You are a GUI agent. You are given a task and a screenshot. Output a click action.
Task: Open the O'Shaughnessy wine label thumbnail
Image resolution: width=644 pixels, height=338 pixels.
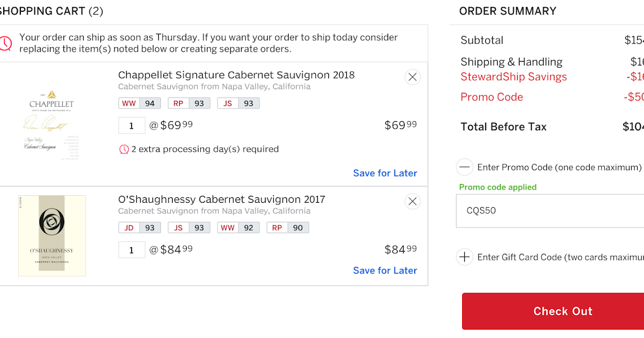(52, 236)
